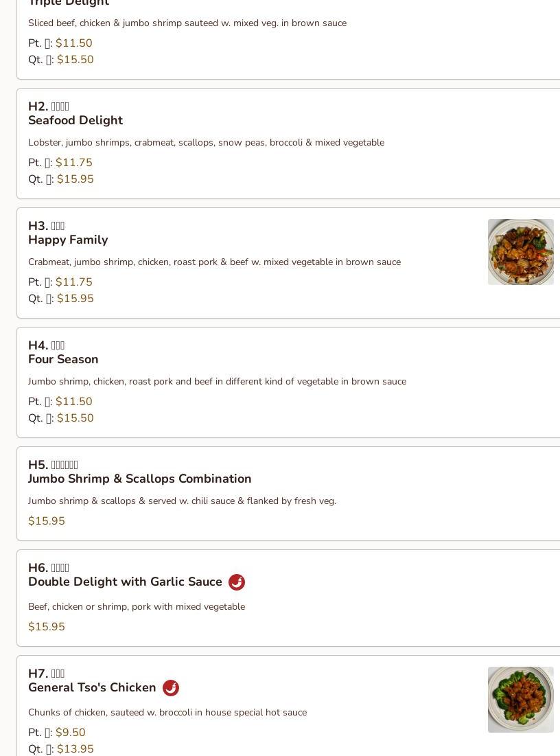This screenshot has width=560, height=756.
Task: Select Jumbo Shrimp & Scallops Combination title
Action: click(x=139, y=479)
